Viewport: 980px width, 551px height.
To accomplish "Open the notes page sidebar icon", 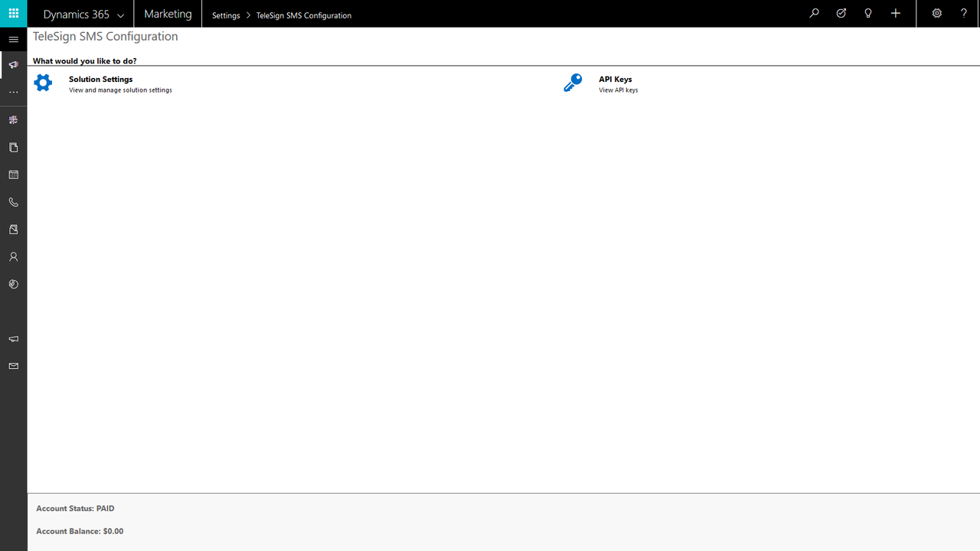I will (13, 230).
